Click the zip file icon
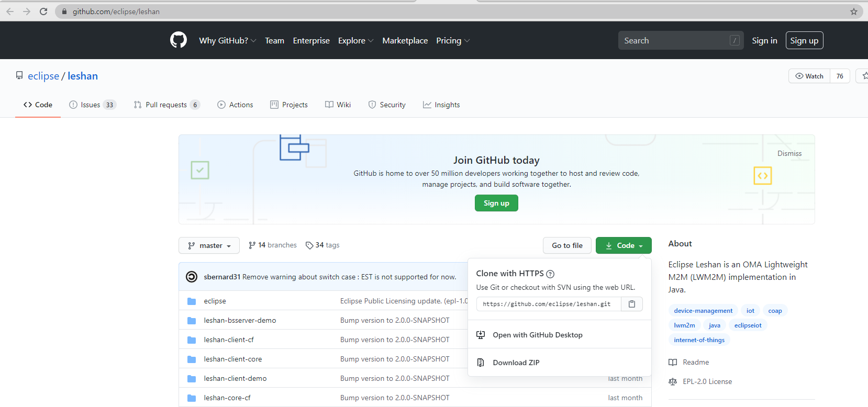Image resolution: width=868 pixels, height=407 pixels. [481, 363]
